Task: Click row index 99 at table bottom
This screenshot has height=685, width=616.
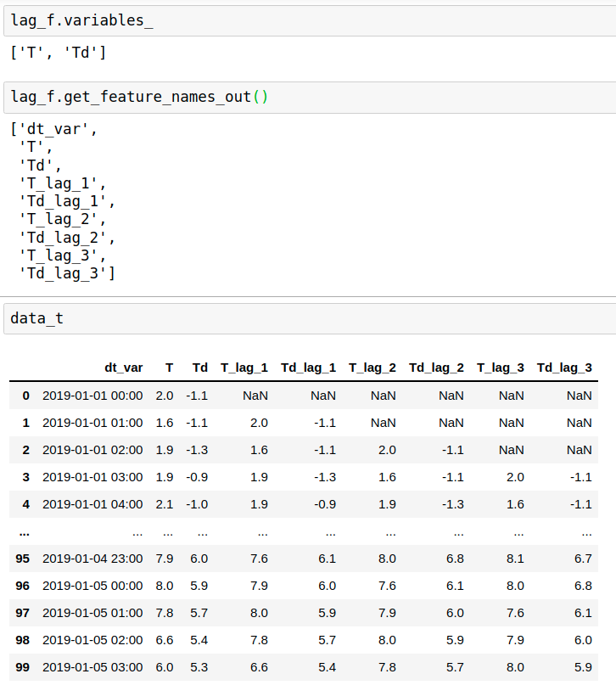Action: point(23,667)
